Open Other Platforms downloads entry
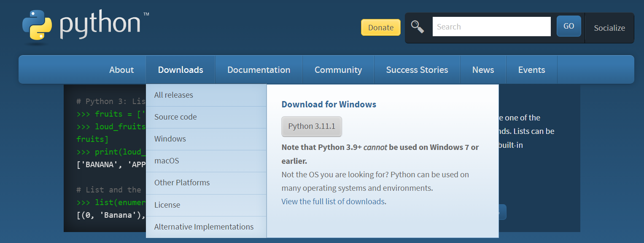The height and width of the screenshot is (243, 644). pos(182,183)
